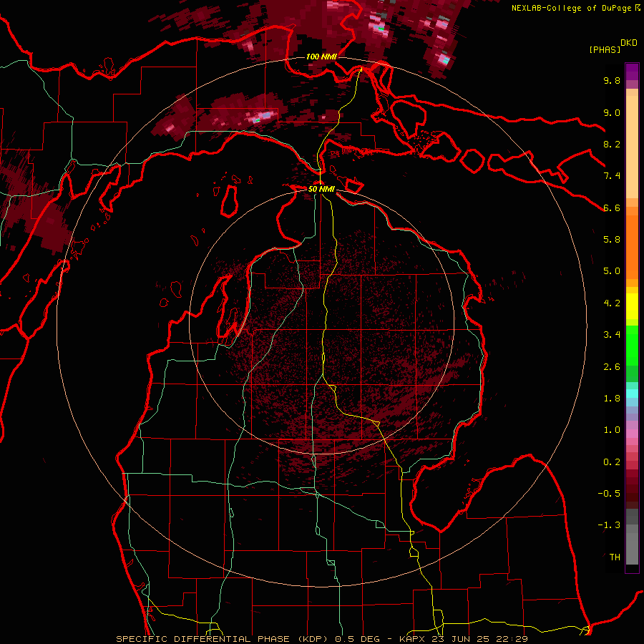The width and height of the screenshot is (644, 644).
Task: Pick the cyan band on the color bar
Action: click(x=632, y=394)
